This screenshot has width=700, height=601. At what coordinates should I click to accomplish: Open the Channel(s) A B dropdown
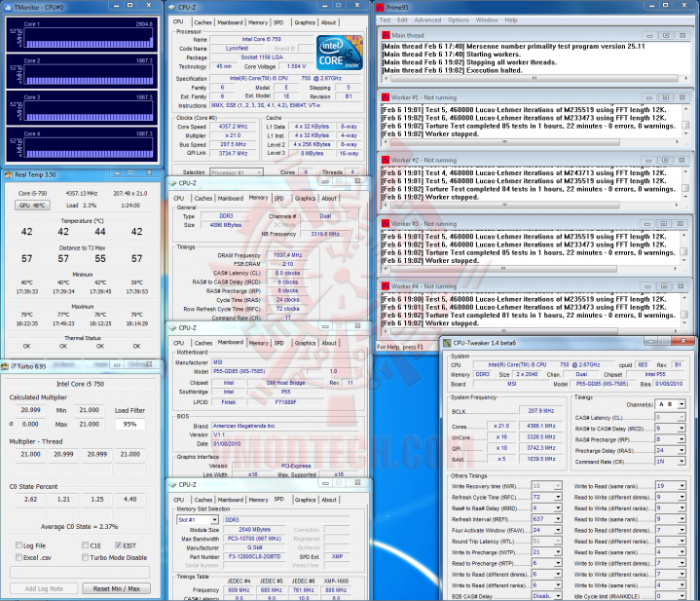click(682, 404)
